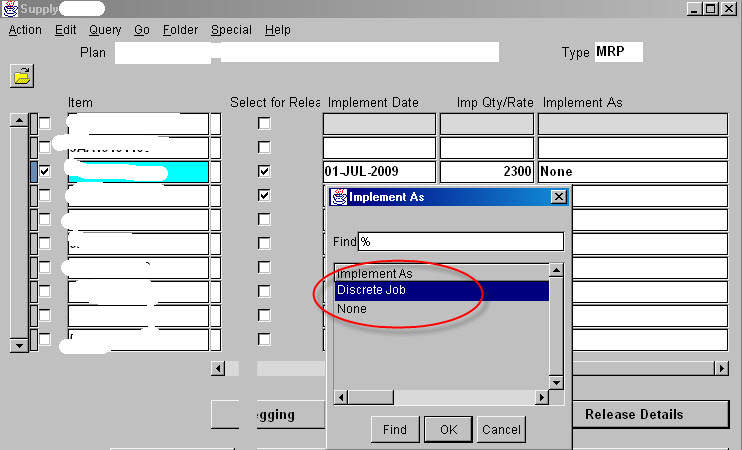Close the Implement As dialog

point(558,197)
